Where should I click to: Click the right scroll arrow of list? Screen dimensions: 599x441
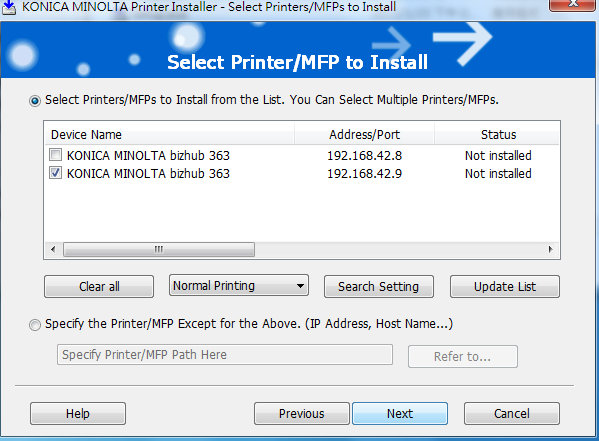(550, 250)
